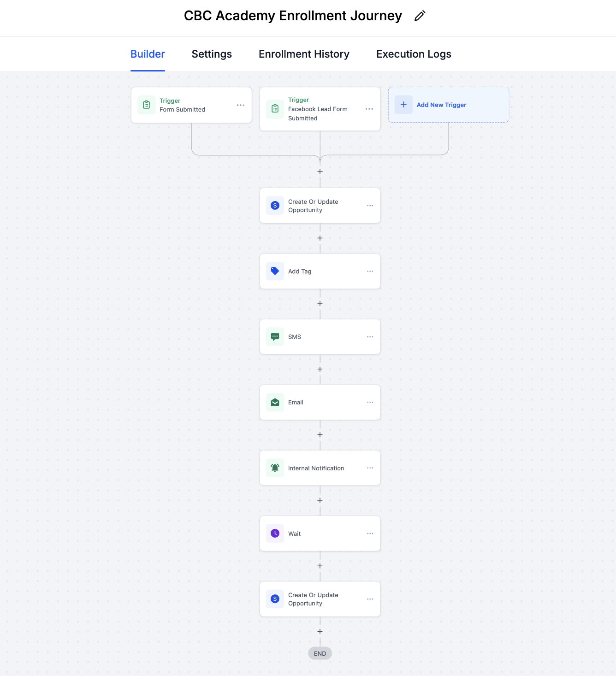Viewport: 616px width, 676px height.
Task: Open the Execution Logs tab
Action: (x=414, y=54)
